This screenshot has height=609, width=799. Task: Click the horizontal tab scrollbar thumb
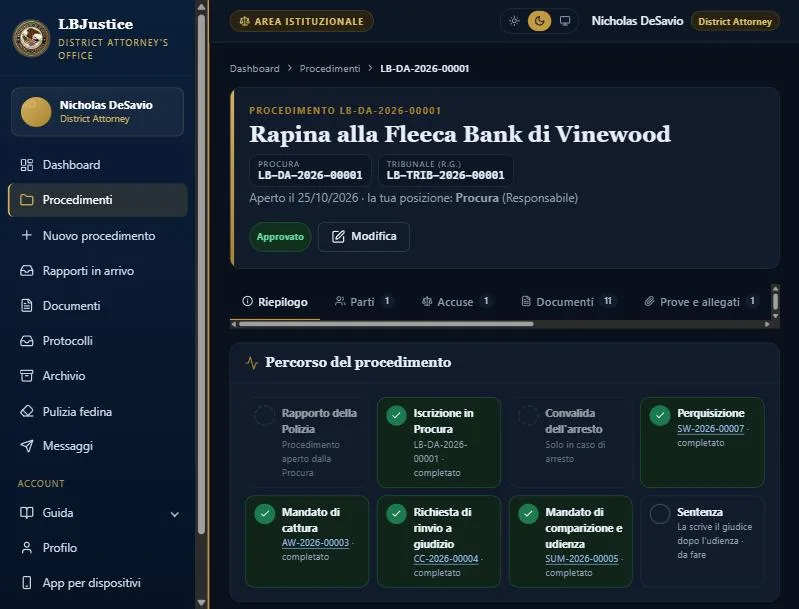click(386, 324)
